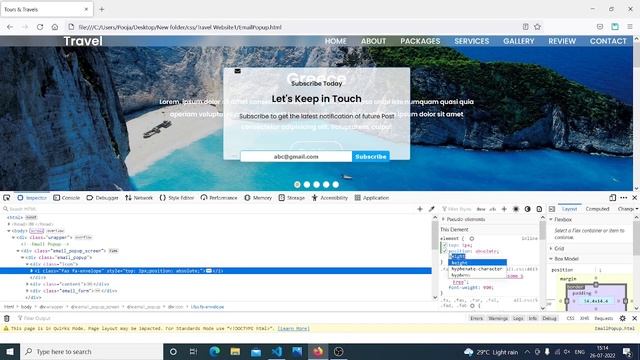This screenshot has width=640, height=360.
Task: Select hyphenate-character from autocomplete list
Action: tap(476, 269)
